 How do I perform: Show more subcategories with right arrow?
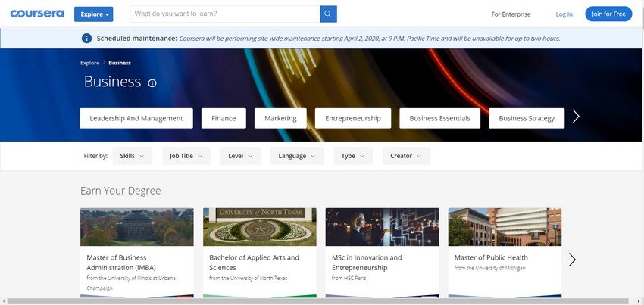[576, 116]
